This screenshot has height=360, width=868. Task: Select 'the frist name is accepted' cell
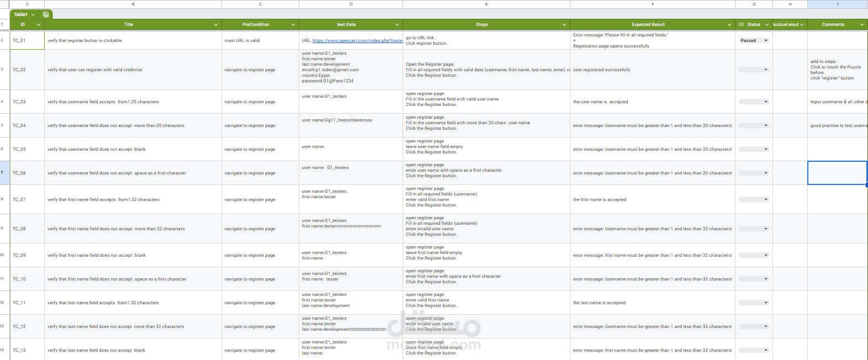(653, 199)
